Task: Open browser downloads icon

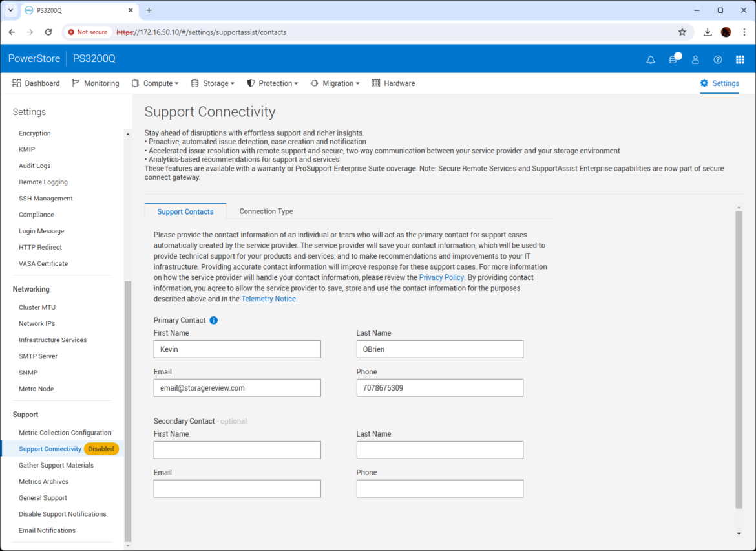Action: pyautogui.click(x=708, y=32)
